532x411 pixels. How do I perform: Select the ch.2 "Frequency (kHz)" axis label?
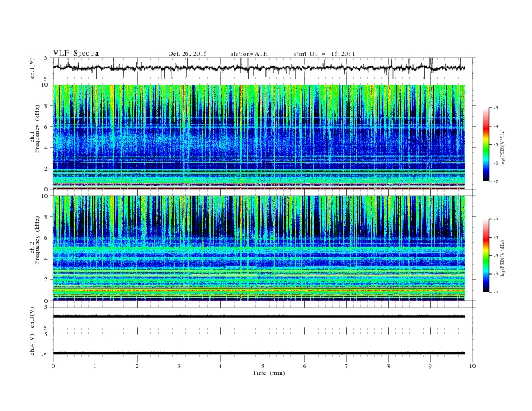[x=38, y=240]
